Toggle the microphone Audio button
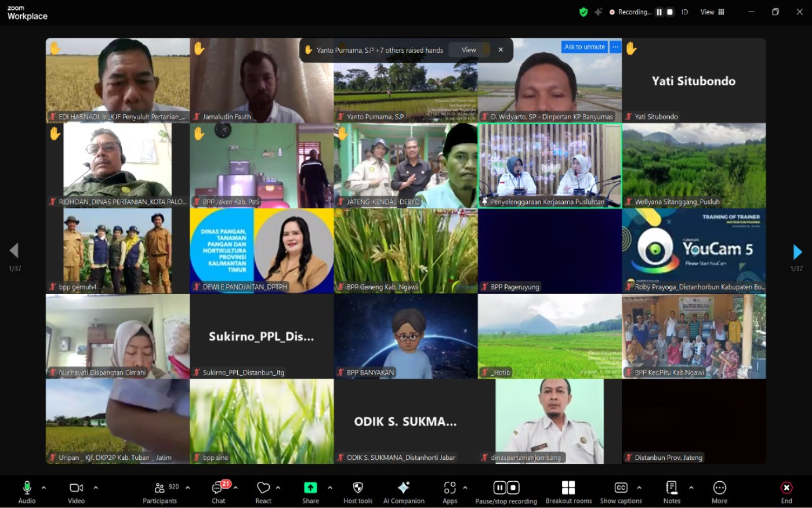The width and height of the screenshot is (812, 508). coord(27,491)
